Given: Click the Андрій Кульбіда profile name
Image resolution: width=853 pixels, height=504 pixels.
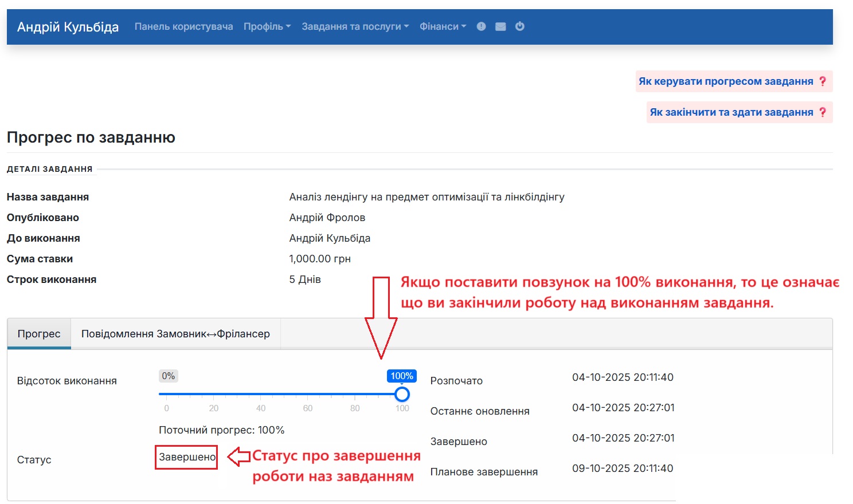Looking at the screenshot, I should click(66, 26).
